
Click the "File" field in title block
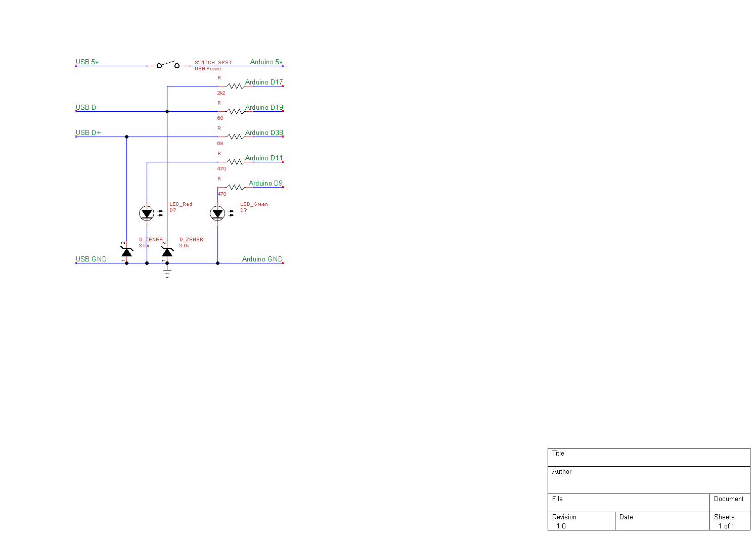[x=629, y=503]
